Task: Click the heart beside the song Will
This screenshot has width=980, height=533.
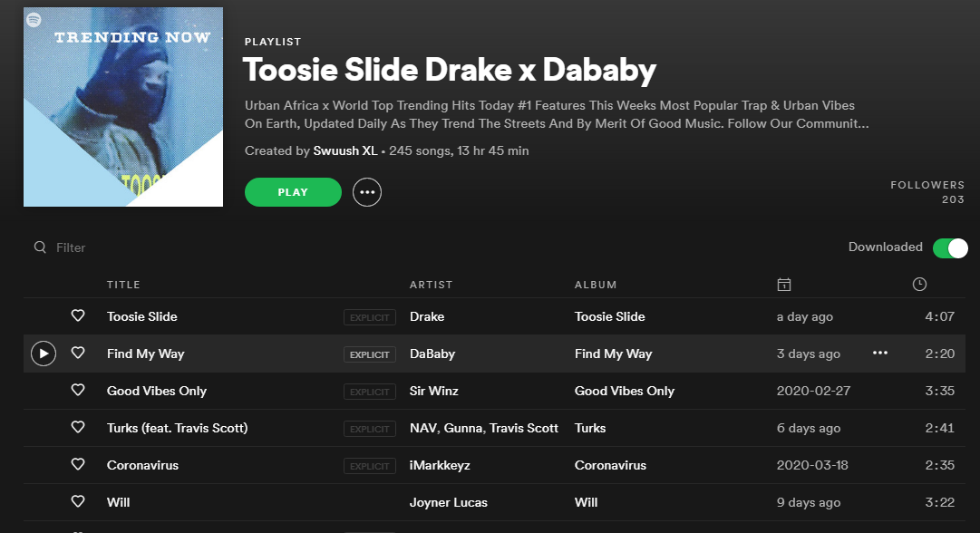Action: coord(78,502)
